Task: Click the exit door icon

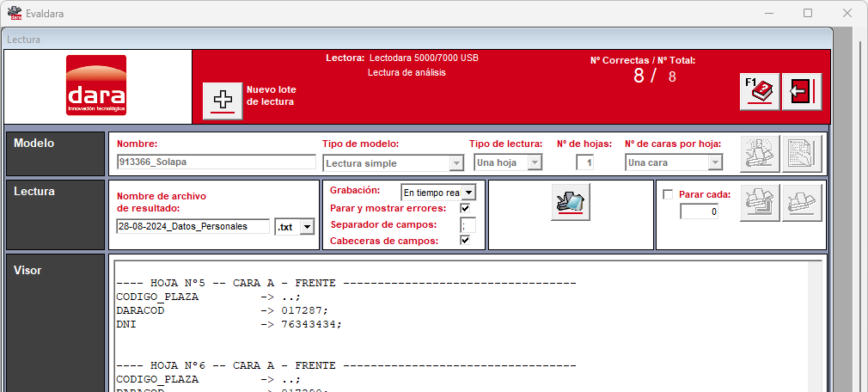Action: tap(802, 91)
